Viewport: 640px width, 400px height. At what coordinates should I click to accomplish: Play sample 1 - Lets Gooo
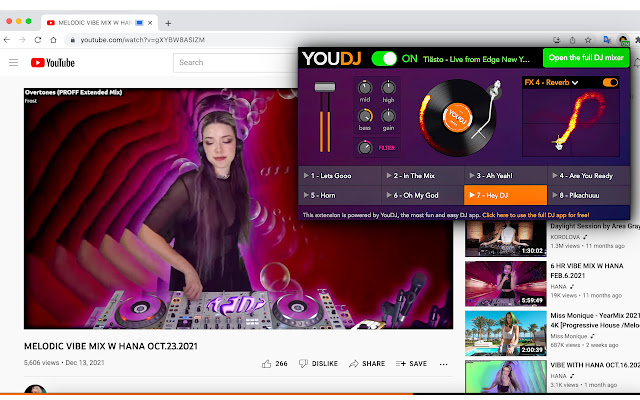[x=340, y=176]
